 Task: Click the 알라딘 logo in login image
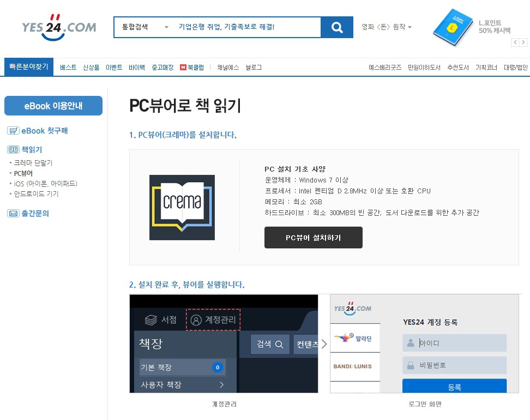353,338
